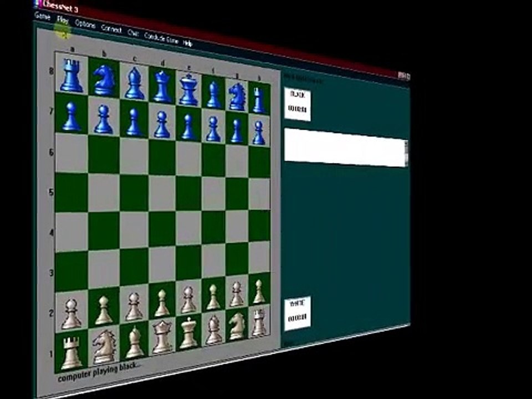Pick the white pawn on b2
The image size is (532, 399).
coord(104,310)
